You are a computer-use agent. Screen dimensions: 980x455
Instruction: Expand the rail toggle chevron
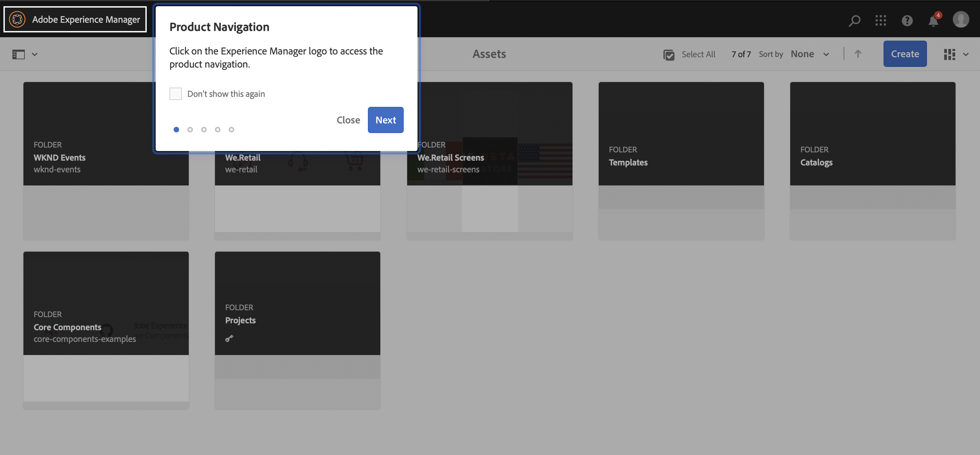[35, 54]
